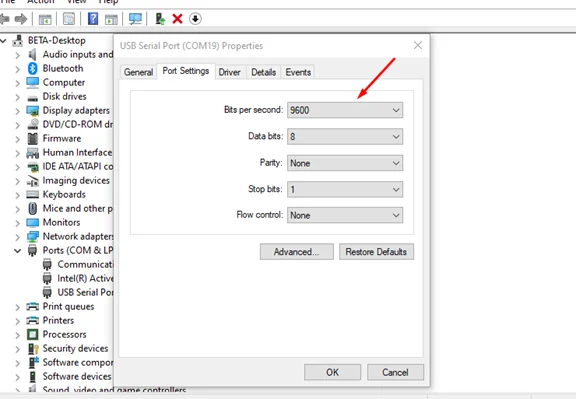576x399 pixels.
Task: Open the Events tab
Action: coord(298,72)
